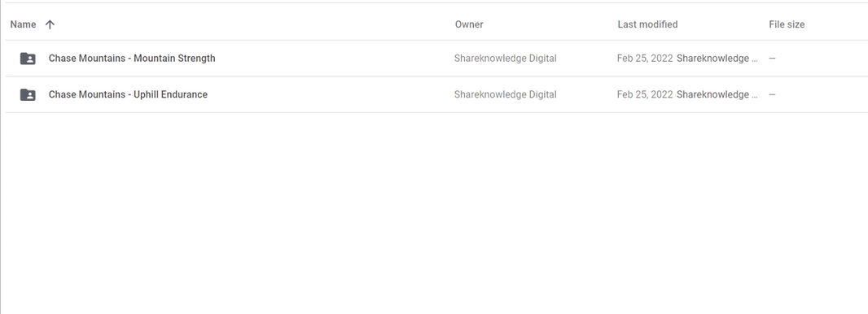
Task: Click empty area below the folder list to deselect
Action: [434, 213]
